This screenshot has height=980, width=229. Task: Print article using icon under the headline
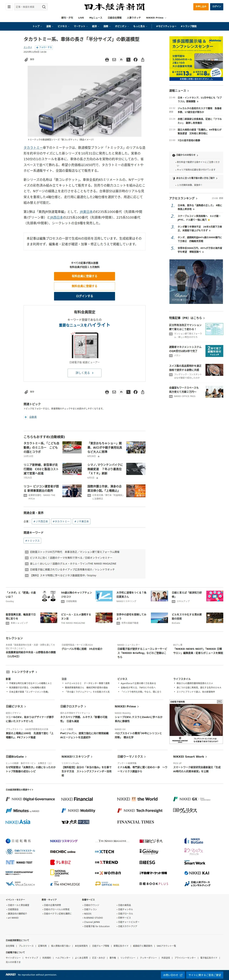[x=107, y=60]
